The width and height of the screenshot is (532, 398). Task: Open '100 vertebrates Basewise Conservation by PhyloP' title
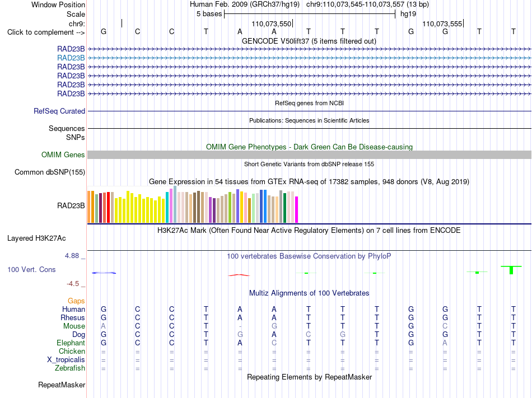click(x=309, y=256)
